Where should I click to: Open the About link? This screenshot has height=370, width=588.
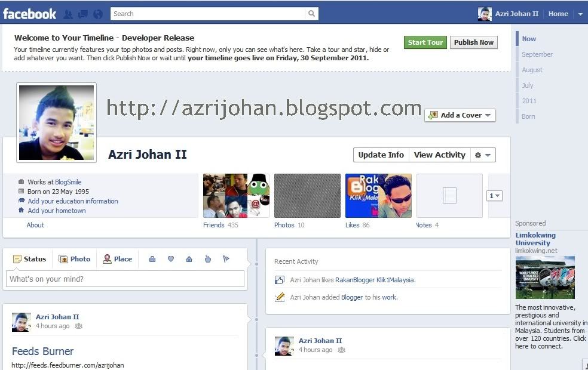(35, 225)
